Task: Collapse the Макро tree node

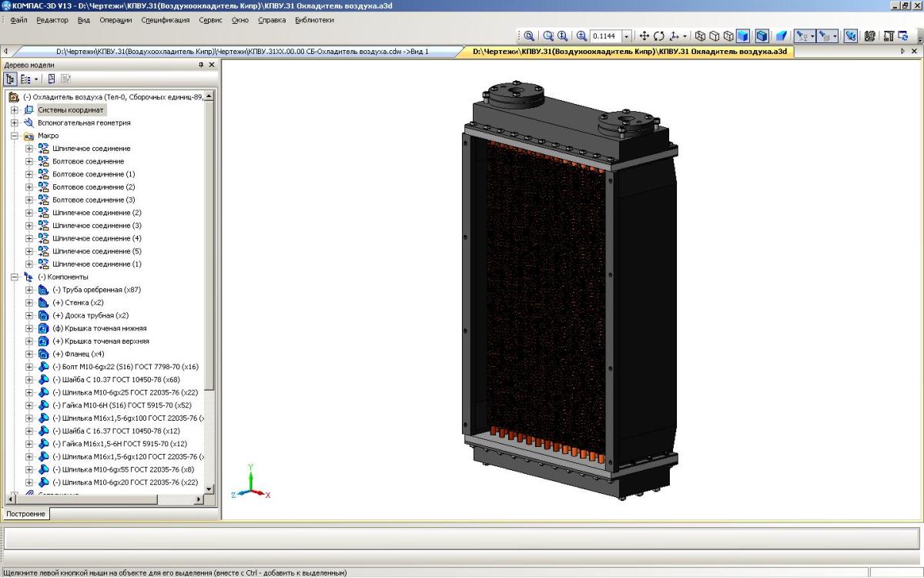Action: coord(15,136)
